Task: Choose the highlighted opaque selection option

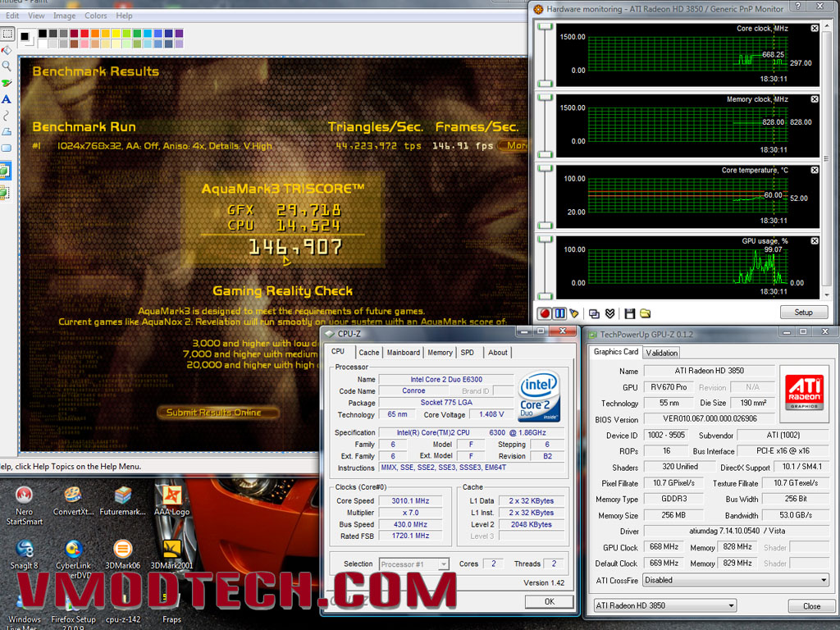Action: tap(4, 171)
